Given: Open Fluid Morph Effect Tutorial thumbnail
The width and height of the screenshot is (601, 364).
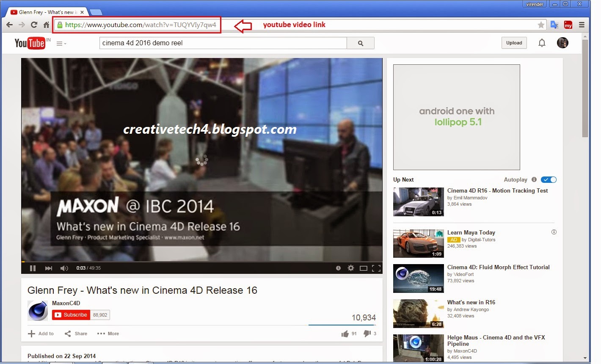Looking at the screenshot, I should pos(419,279).
